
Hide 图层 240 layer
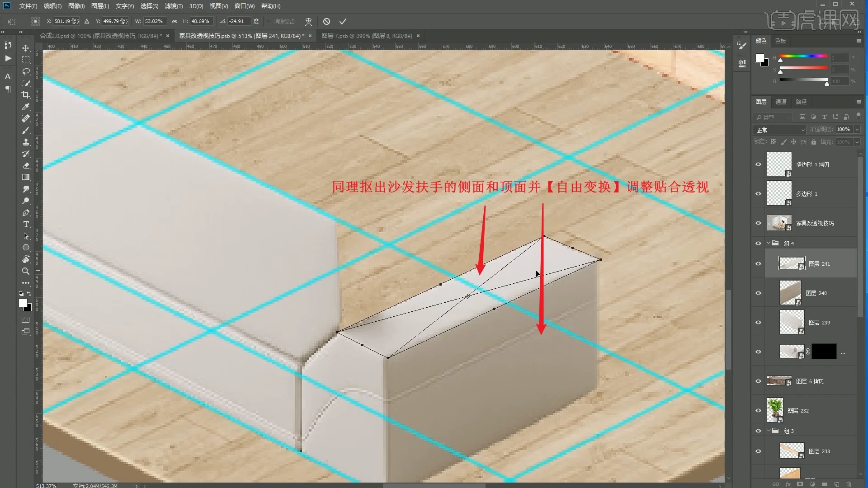click(x=758, y=293)
